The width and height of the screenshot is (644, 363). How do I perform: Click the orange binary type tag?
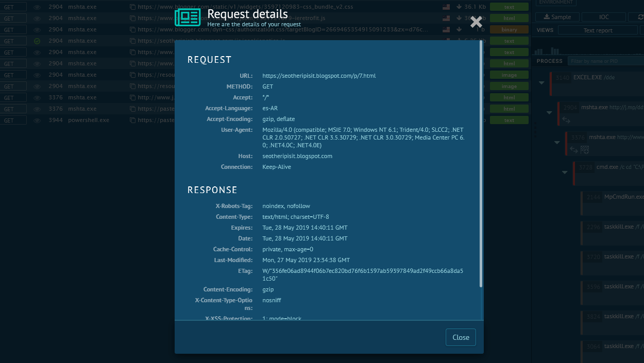pos(509,30)
